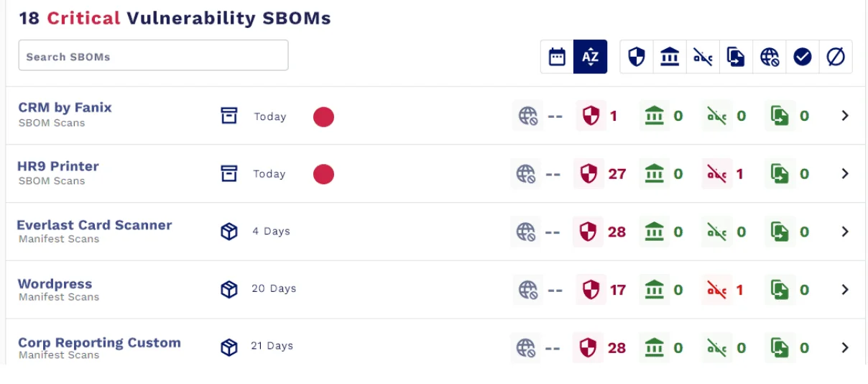
Task: Open the HR9 Printer SBOM link
Action: coord(58,166)
